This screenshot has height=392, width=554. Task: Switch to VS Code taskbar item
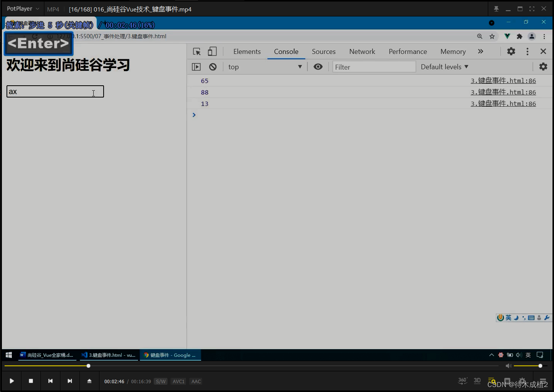tap(109, 355)
